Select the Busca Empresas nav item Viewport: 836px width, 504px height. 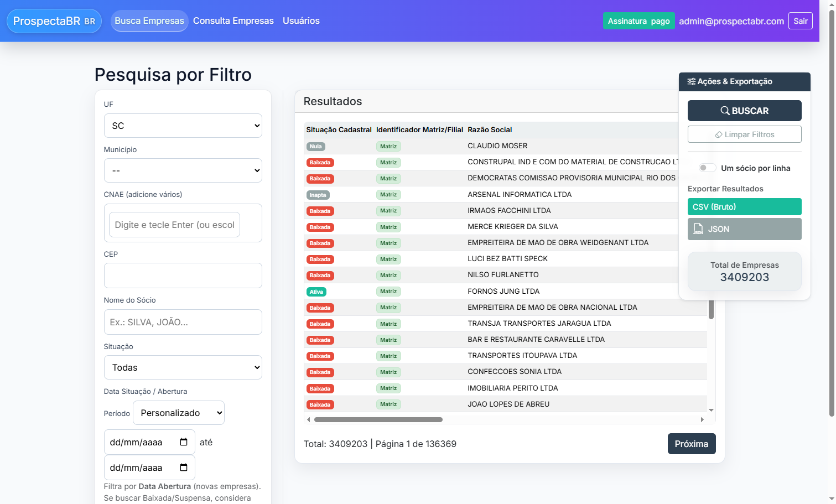(149, 20)
